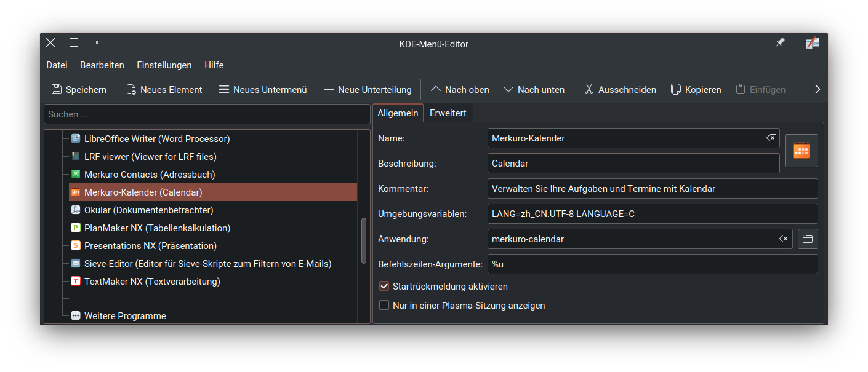Viewport: 868px width, 372px height.
Task: Select the Sieve-Editor entry text
Action: tap(208, 264)
